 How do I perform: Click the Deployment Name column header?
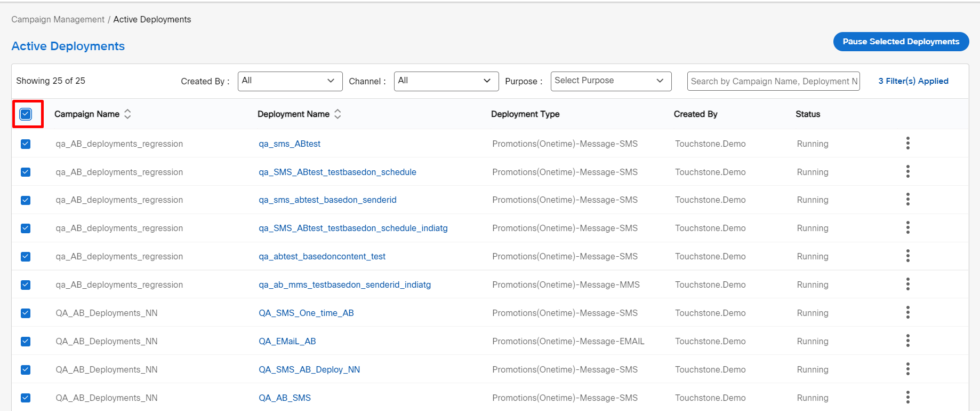(293, 114)
